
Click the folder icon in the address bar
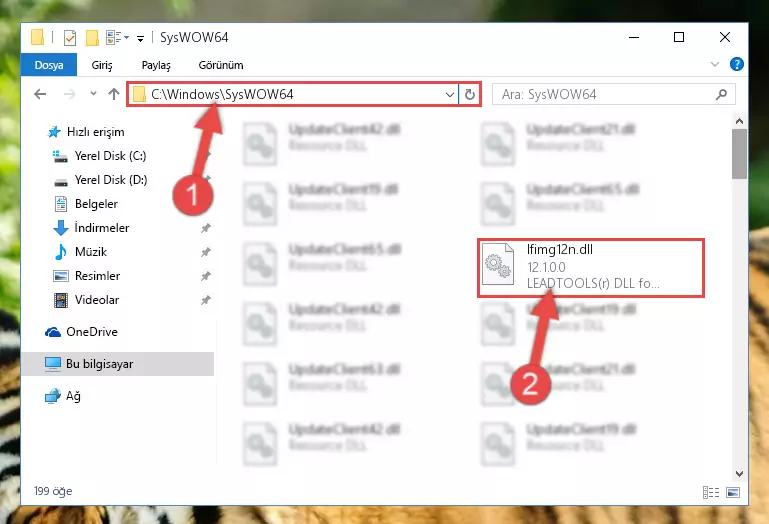139,94
